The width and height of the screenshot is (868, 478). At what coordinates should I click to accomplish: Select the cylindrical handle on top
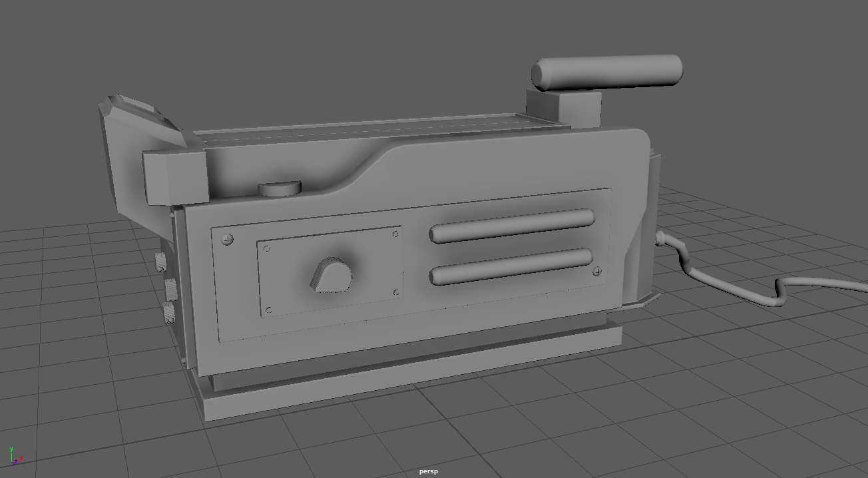pyautogui.click(x=607, y=72)
